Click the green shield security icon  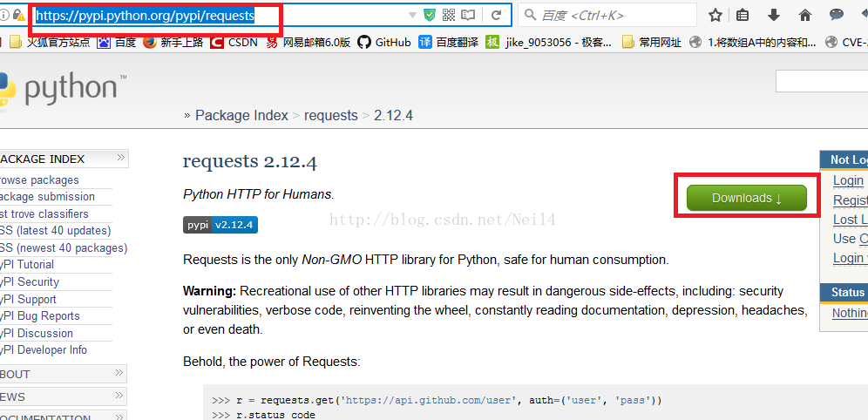[430, 16]
